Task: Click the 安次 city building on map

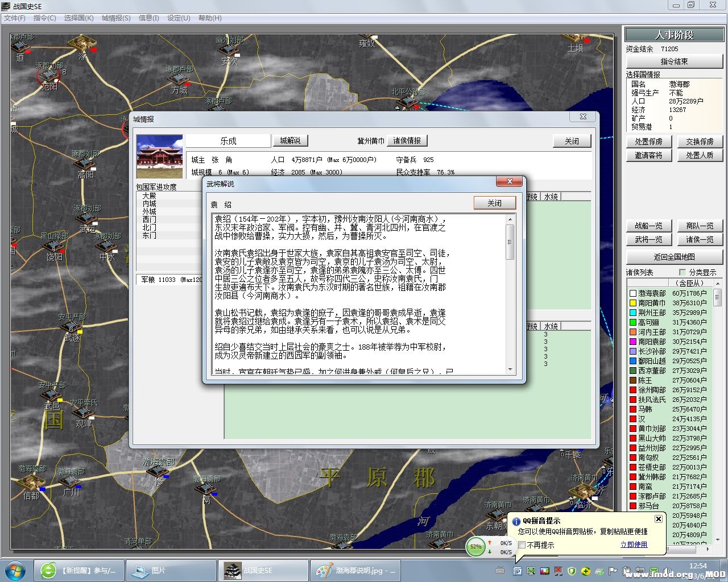Action: (228, 49)
